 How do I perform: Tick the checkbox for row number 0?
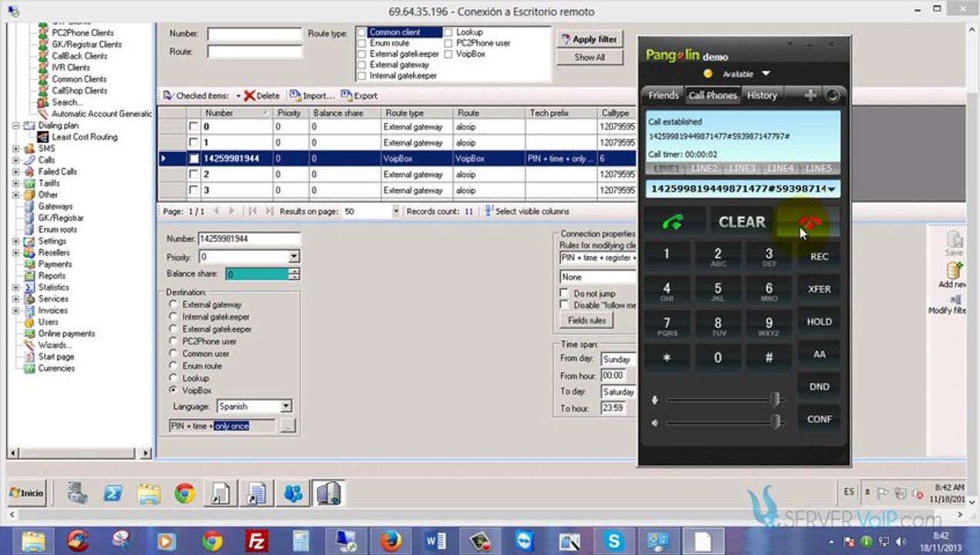193,126
